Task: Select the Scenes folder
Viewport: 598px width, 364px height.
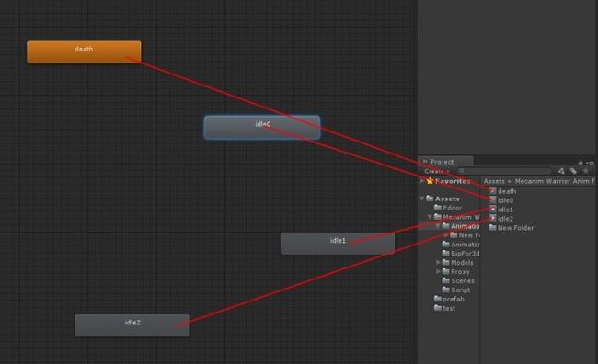Action: [458, 281]
